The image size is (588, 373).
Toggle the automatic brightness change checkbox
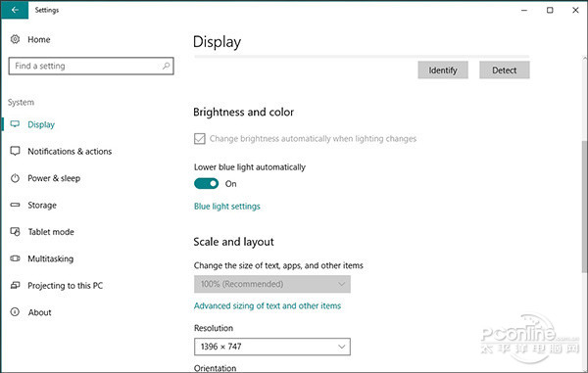click(x=200, y=139)
